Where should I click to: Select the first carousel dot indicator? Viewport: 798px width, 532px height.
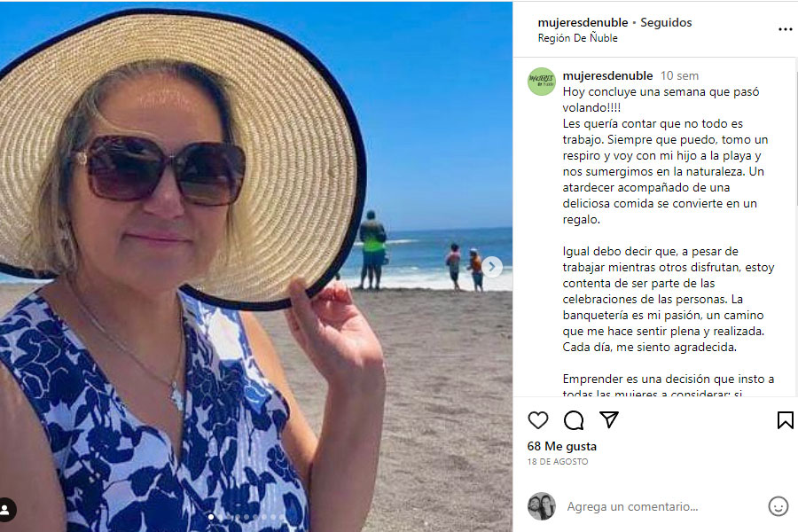coord(211,517)
